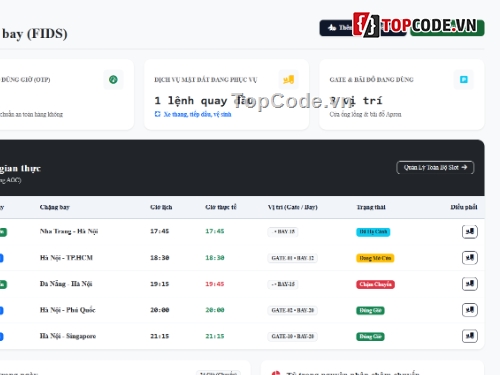Screen dimensions: 500x375
Task: Click 'Đúng Giờ' badge in Phú Quốc row
Action: [x=370, y=310]
